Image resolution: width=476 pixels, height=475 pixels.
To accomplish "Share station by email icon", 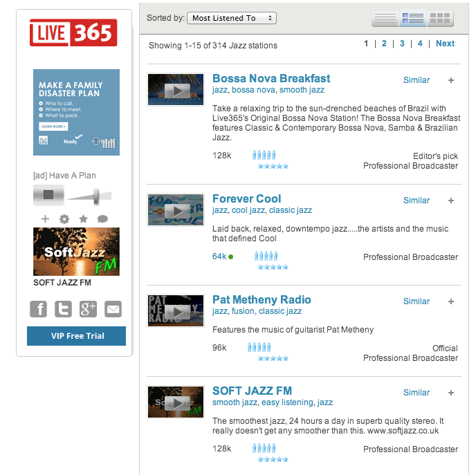I will pos(113,309).
